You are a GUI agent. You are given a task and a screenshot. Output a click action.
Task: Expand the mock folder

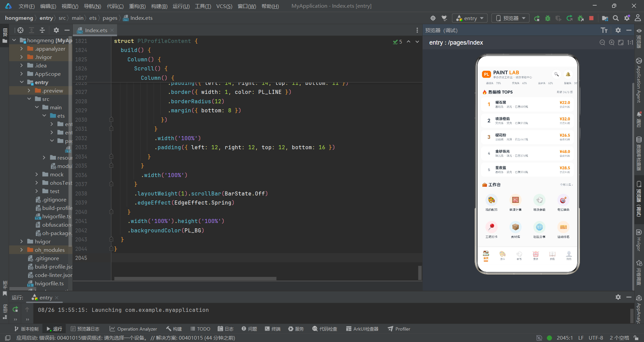point(37,175)
